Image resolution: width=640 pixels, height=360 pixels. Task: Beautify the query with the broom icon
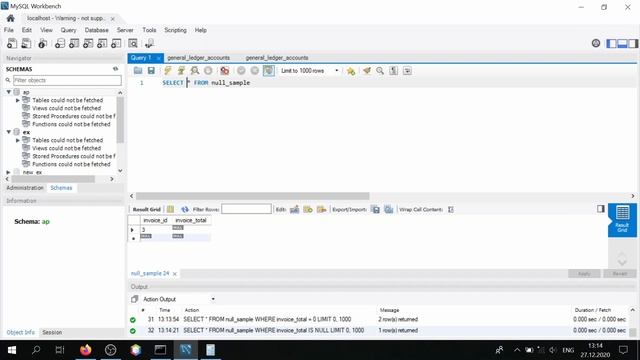tap(367, 71)
